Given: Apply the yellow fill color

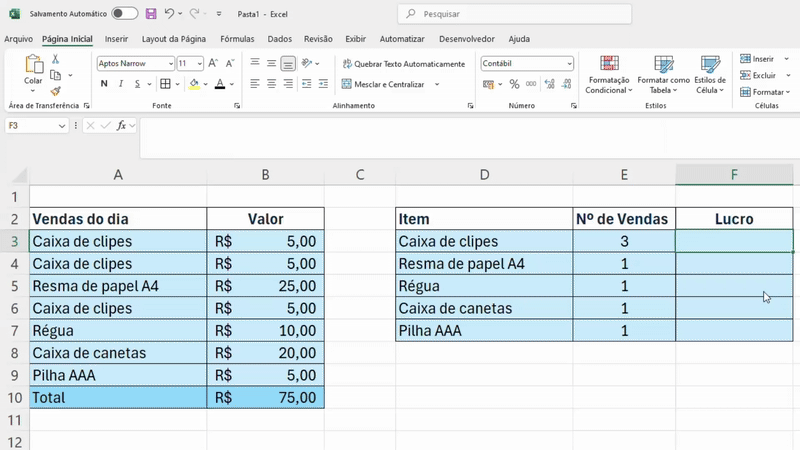Looking at the screenshot, I should pyautogui.click(x=194, y=84).
